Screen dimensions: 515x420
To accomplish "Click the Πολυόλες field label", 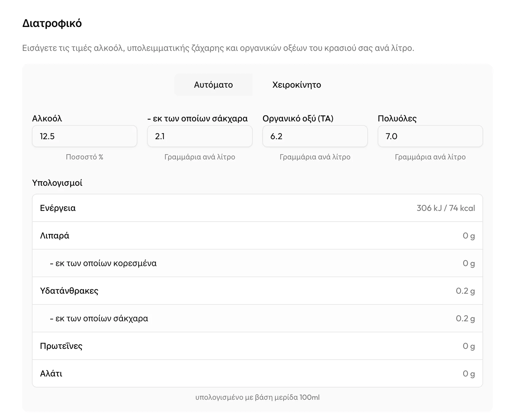I will pyautogui.click(x=397, y=118).
